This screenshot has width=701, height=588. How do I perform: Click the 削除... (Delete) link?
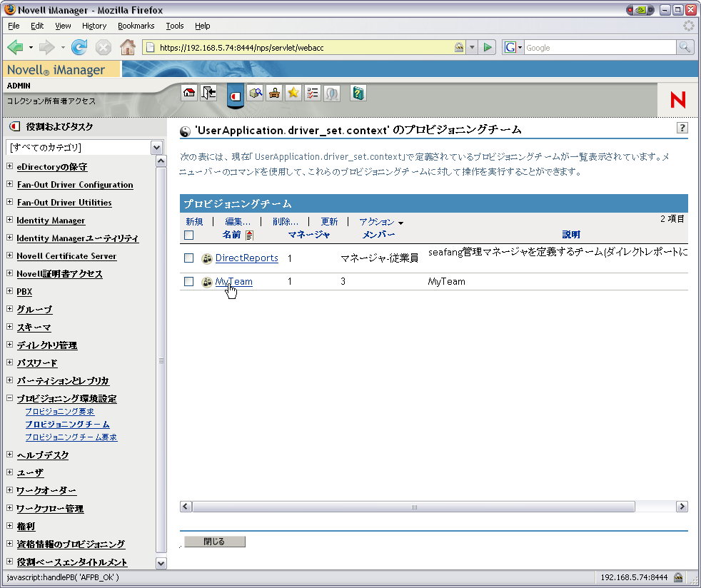click(x=286, y=222)
